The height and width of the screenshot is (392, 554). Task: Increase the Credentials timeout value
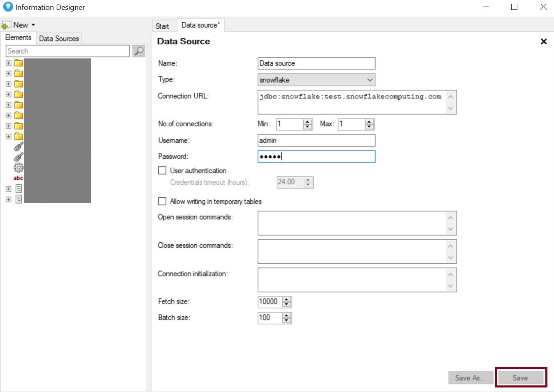(308, 180)
